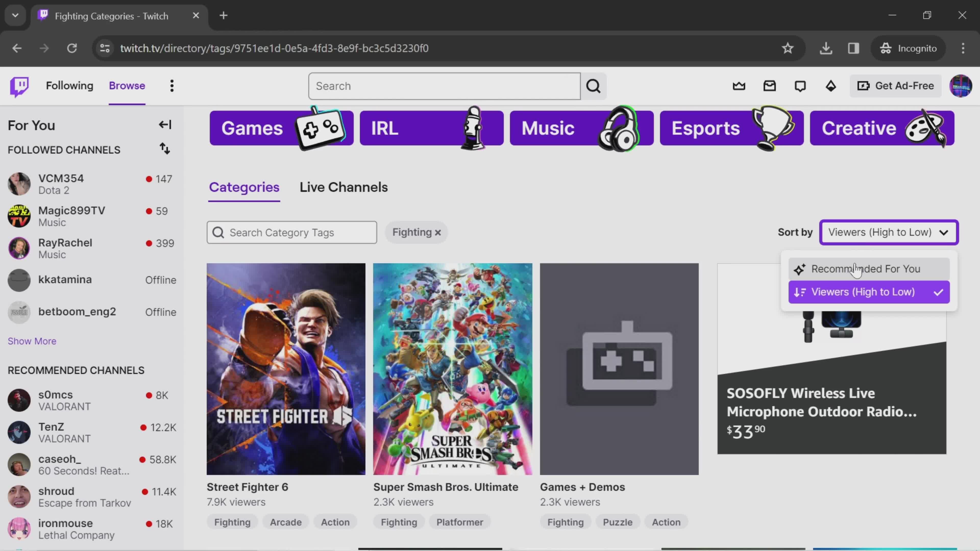Open a new browser tab
The image size is (980, 551).
pyautogui.click(x=224, y=16)
